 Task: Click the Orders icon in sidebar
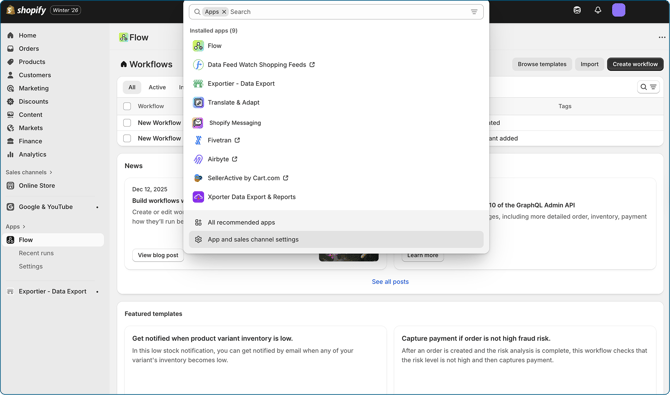(11, 49)
